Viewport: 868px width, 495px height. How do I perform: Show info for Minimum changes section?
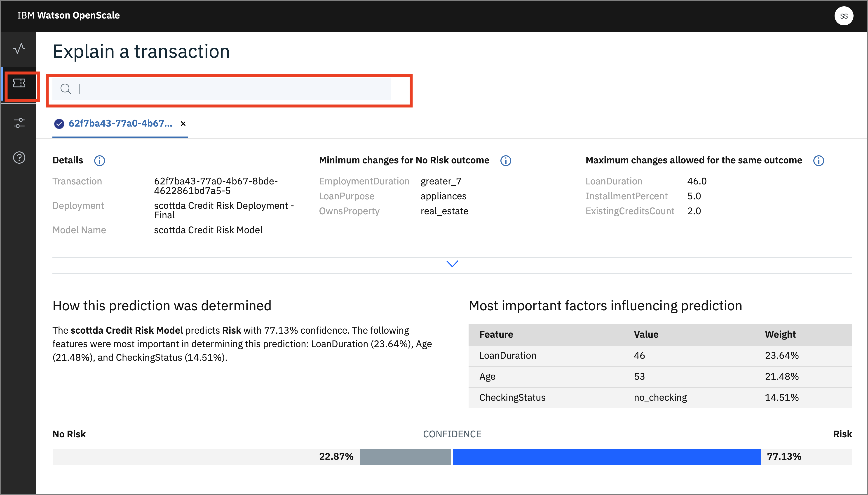pyautogui.click(x=506, y=160)
